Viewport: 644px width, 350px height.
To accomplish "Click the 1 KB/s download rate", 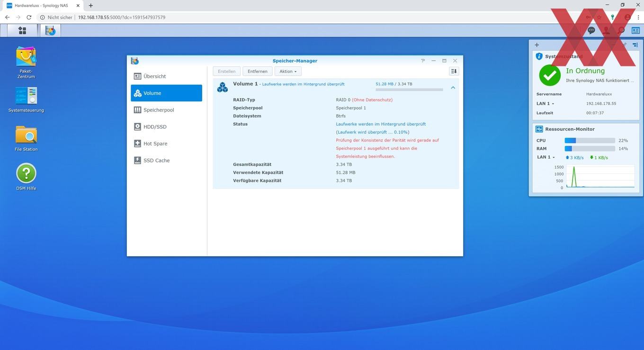I will point(599,157).
